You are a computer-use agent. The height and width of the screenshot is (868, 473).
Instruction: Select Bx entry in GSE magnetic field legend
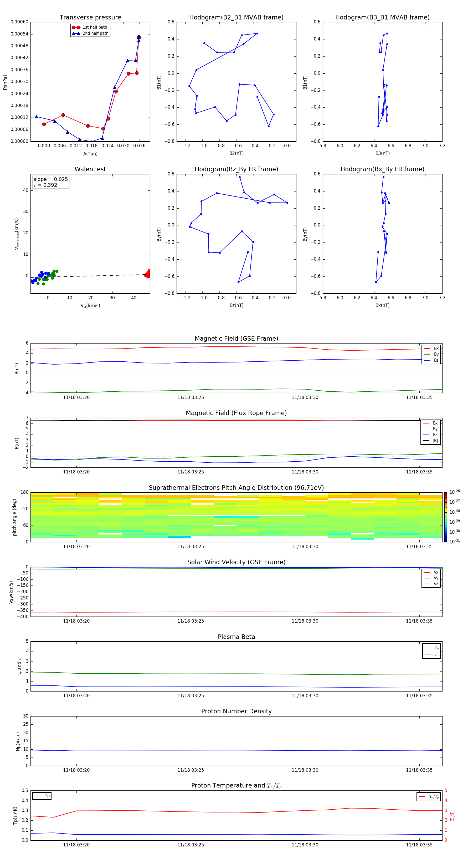coord(431,349)
